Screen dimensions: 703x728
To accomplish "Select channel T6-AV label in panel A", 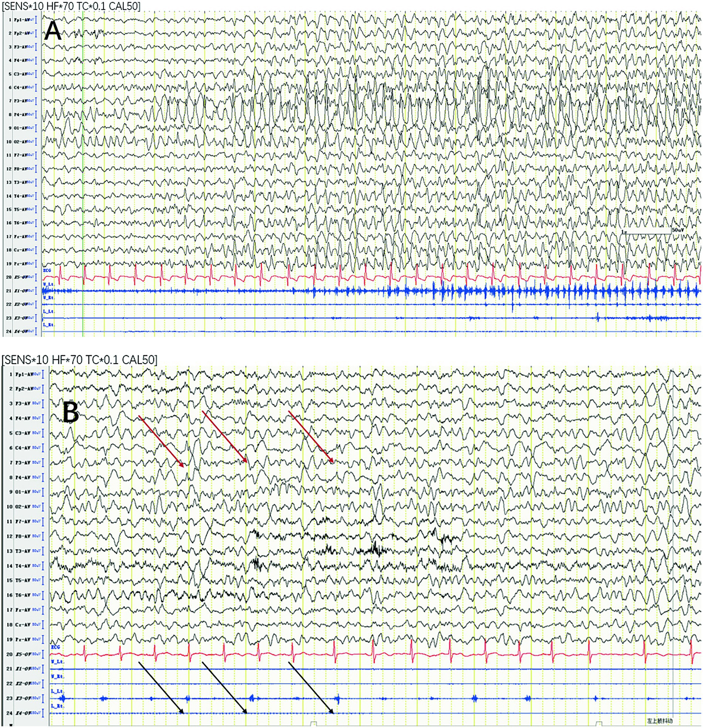I will click(x=21, y=223).
